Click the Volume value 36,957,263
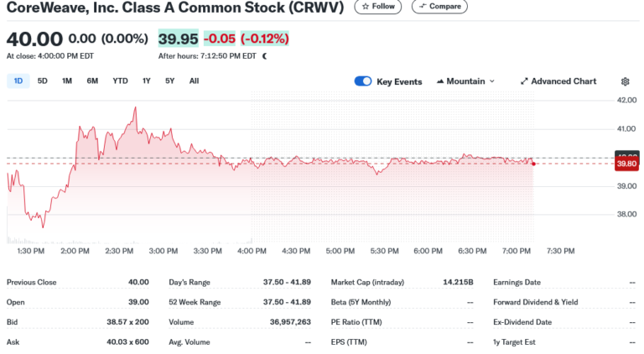 [x=290, y=322]
